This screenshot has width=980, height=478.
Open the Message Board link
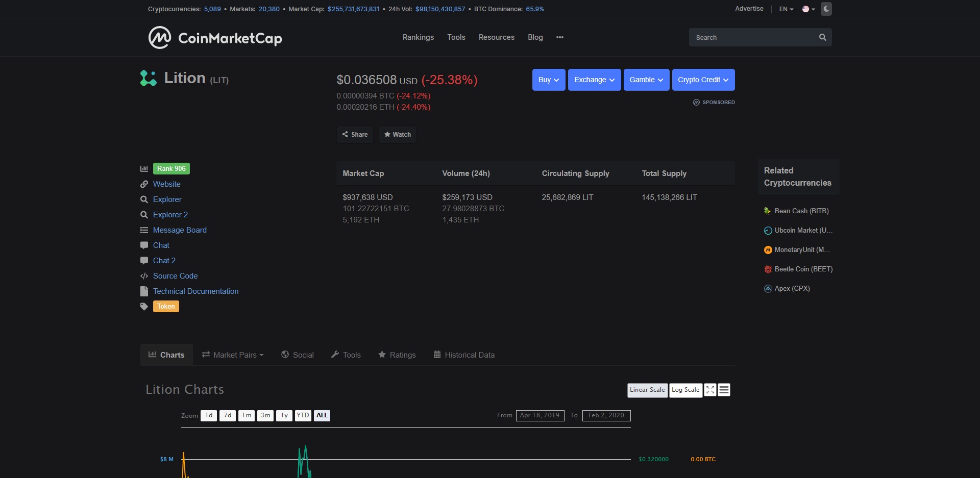click(x=180, y=230)
